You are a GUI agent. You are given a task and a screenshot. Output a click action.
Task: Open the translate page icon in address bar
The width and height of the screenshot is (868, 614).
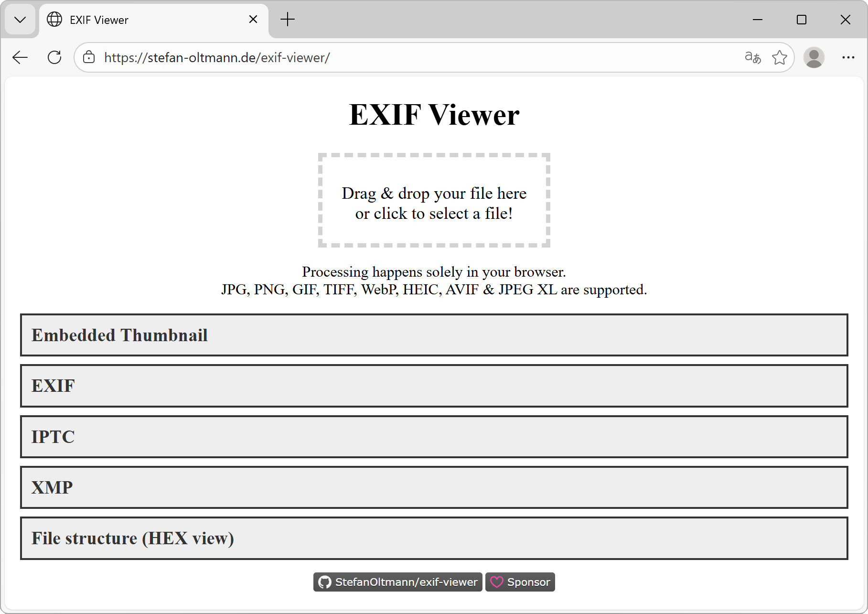click(x=752, y=57)
